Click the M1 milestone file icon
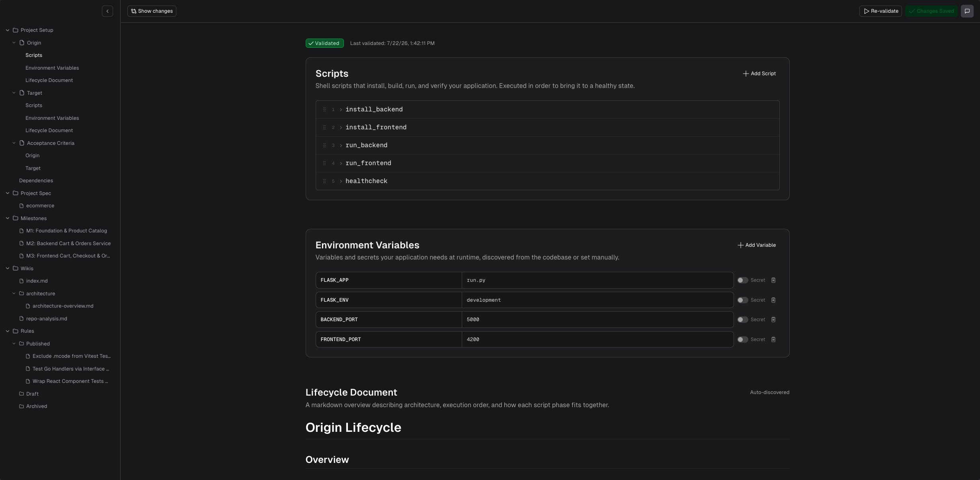This screenshot has width=980, height=480. coord(21,231)
